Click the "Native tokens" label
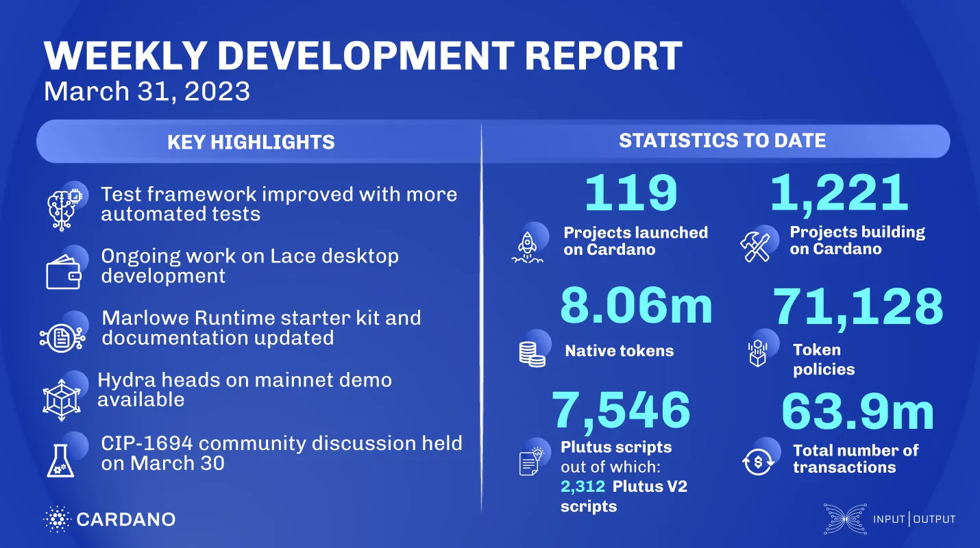 (619, 351)
